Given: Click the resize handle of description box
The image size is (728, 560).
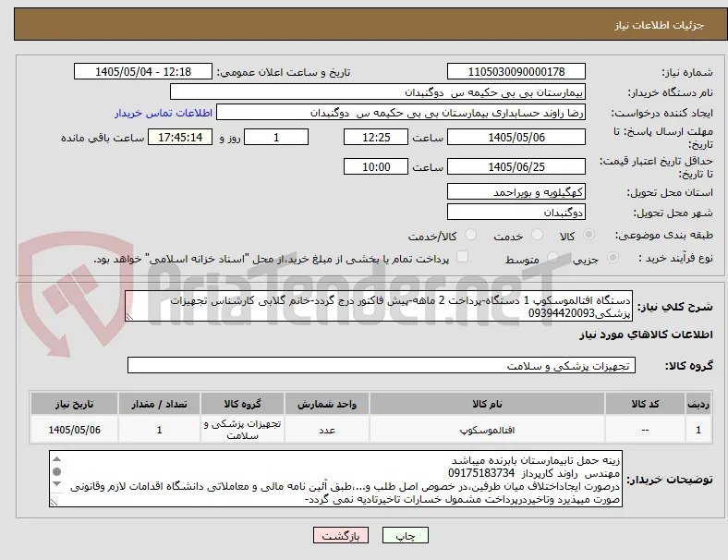Looking at the screenshot, I should click(x=129, y=317).
